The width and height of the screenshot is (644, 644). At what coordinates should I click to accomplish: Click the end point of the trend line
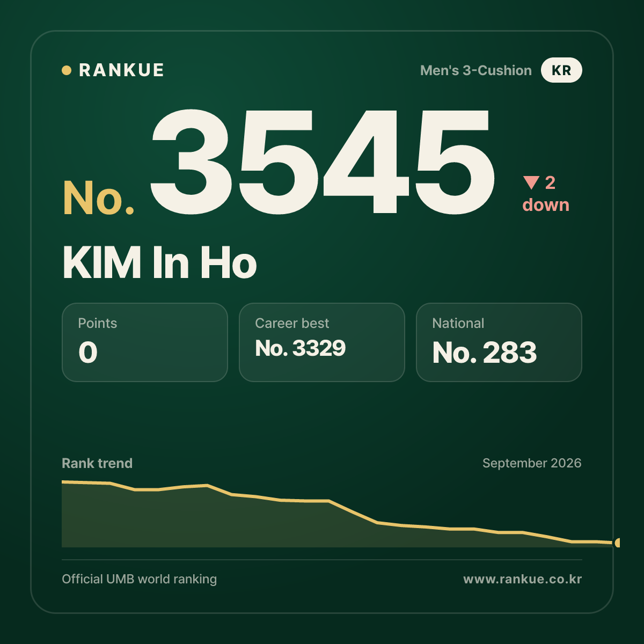(x=617, y=543)
